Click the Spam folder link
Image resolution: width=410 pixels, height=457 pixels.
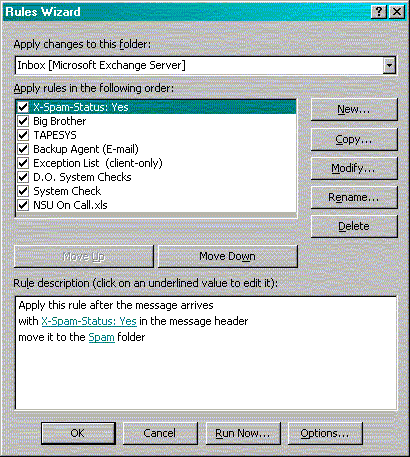pyautogui.click(x=102, y=337)
